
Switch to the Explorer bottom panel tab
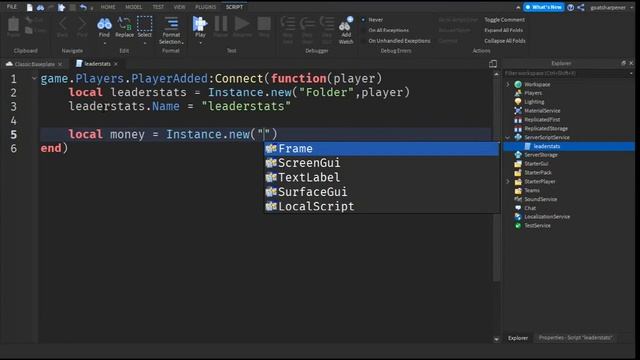[518, 338]
